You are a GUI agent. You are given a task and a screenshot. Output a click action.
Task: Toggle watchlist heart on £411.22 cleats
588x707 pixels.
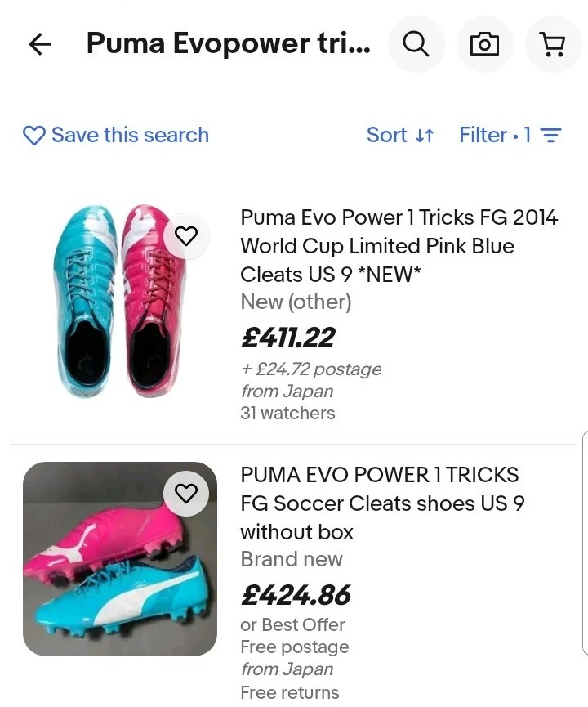point(187,236)
